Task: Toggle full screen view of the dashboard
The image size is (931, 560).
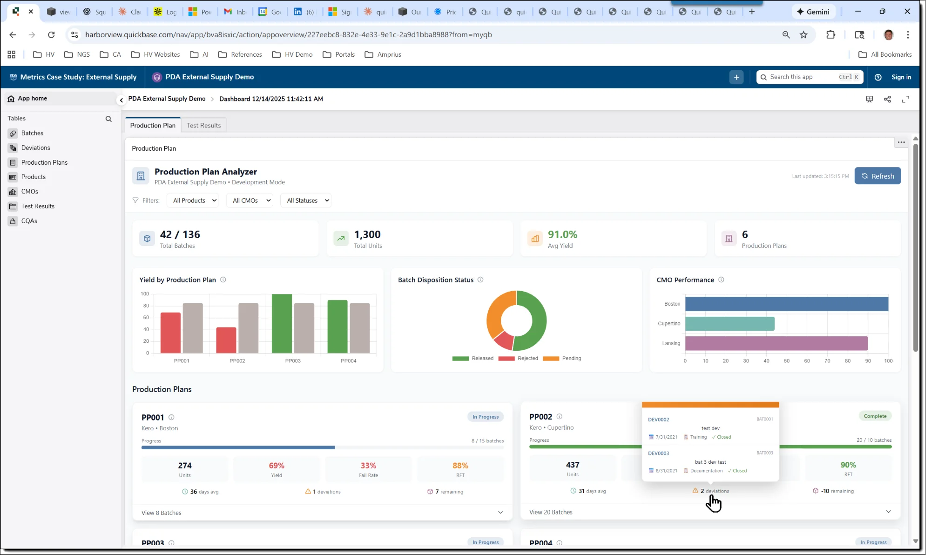Action: (905, 99)
